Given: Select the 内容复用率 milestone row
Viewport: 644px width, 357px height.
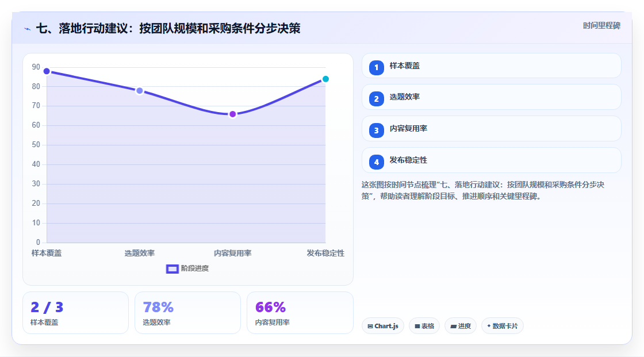Looking at the screenshot, I should pos(491,129).
